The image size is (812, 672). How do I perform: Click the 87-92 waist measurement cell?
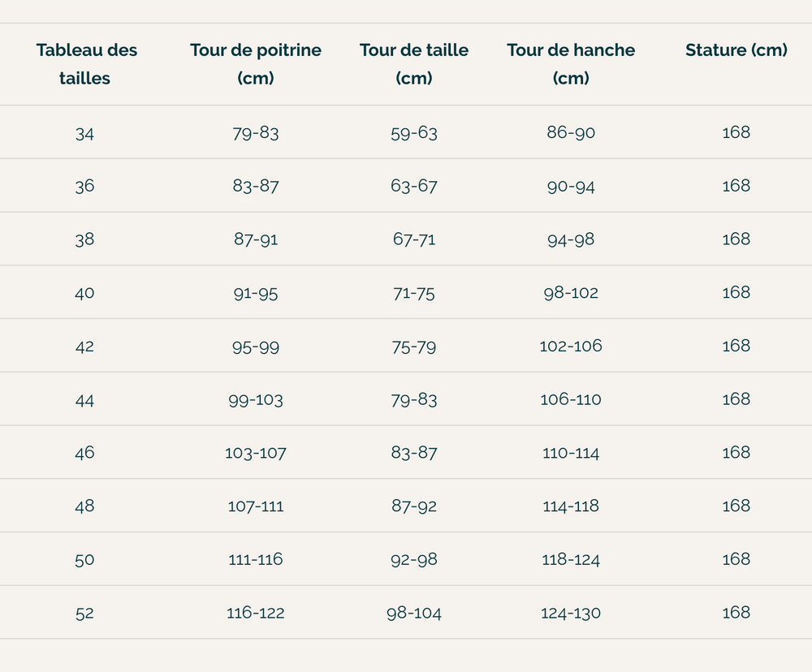coord(414,506)
